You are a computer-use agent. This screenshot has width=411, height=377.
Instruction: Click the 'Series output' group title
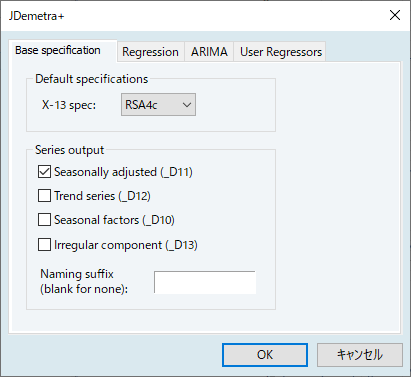click(x=70, y=150)
